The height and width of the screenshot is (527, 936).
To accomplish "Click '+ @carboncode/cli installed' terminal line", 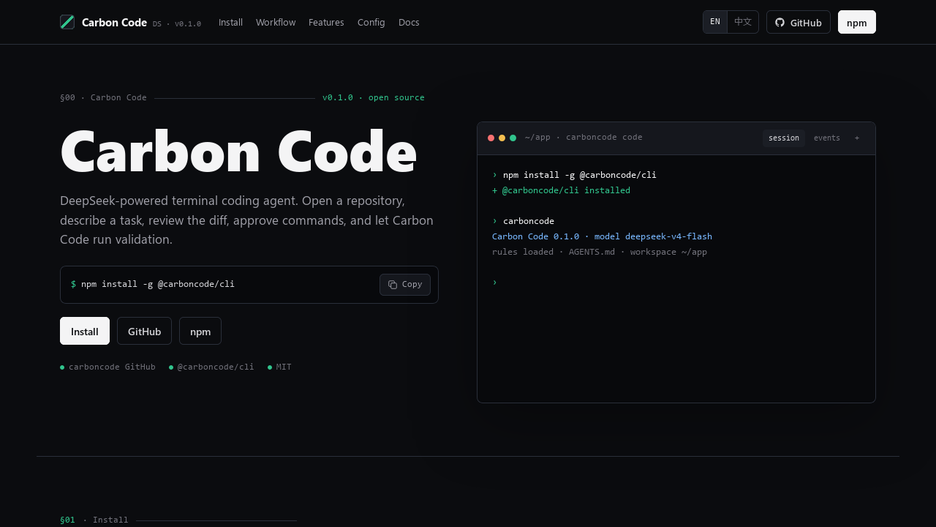I will 561,190.
